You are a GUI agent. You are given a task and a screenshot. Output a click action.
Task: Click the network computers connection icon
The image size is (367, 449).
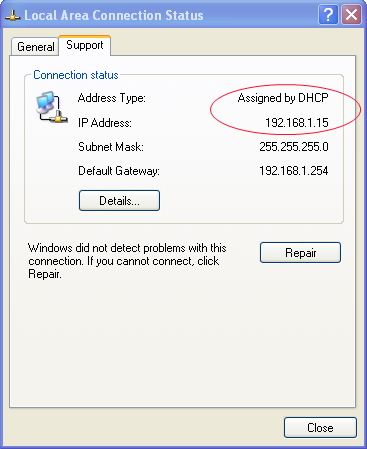pyautogui.click(x=51, y=107)
